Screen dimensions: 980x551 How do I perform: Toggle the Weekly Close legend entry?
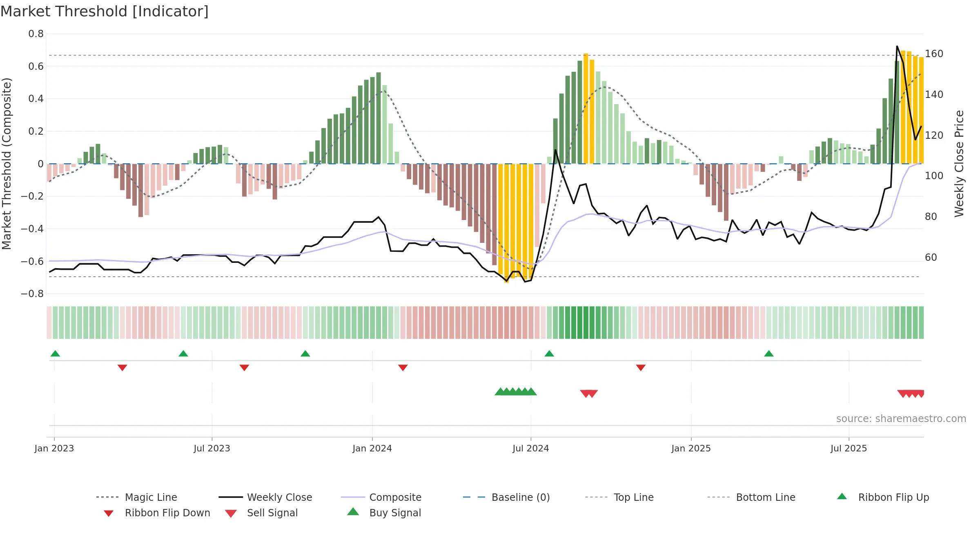265,497
